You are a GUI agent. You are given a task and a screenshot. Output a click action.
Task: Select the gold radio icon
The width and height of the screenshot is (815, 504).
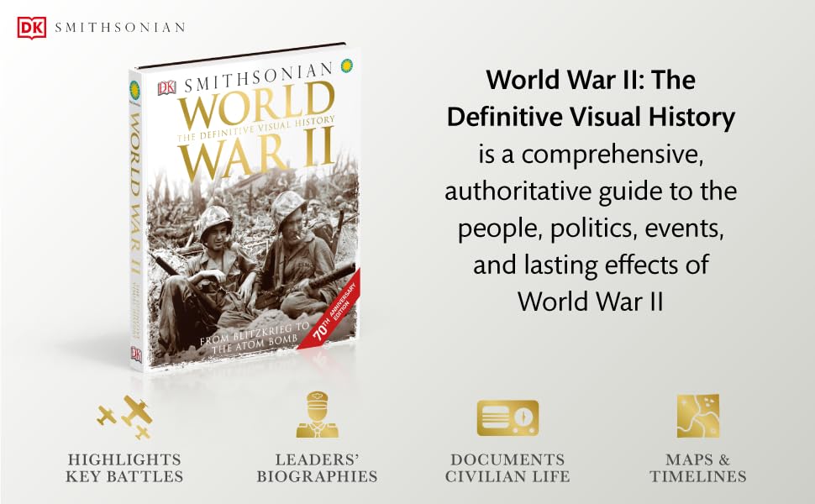pos(507,417)
